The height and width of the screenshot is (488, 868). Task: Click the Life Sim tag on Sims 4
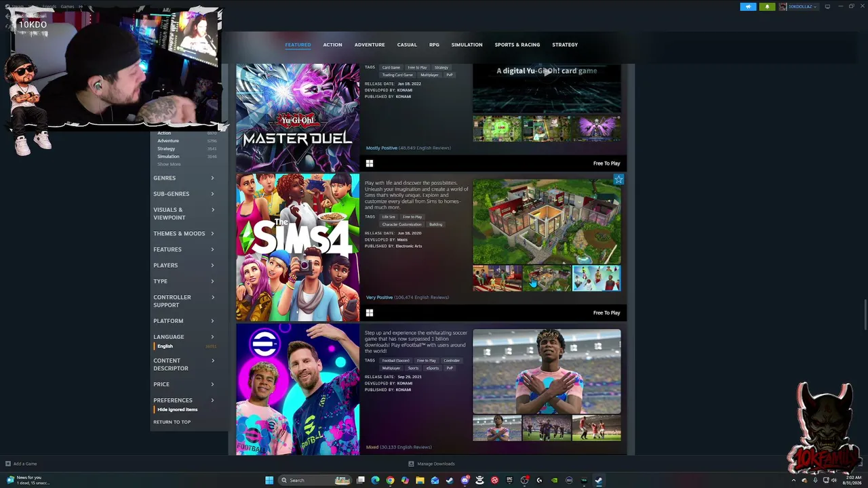[x=389, y=217]
